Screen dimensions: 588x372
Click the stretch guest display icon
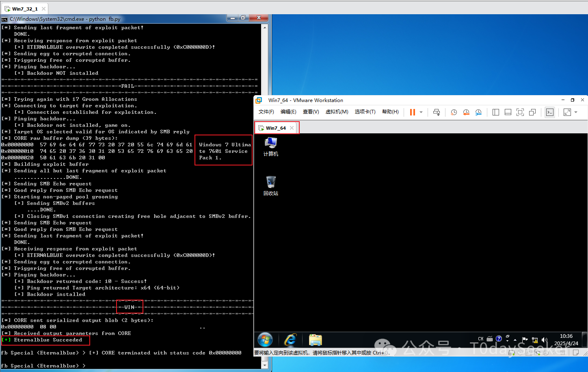tap(567, 112)
